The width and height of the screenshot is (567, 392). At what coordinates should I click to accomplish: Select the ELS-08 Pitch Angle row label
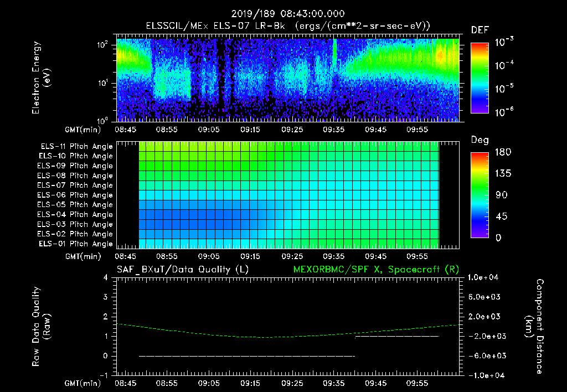(x=75, y=176)
